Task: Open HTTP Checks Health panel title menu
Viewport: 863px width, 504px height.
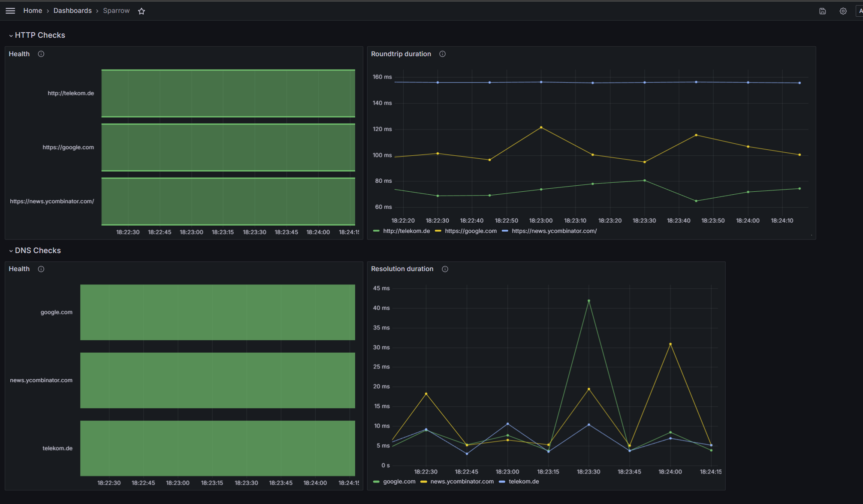Action: click(19, 54)
